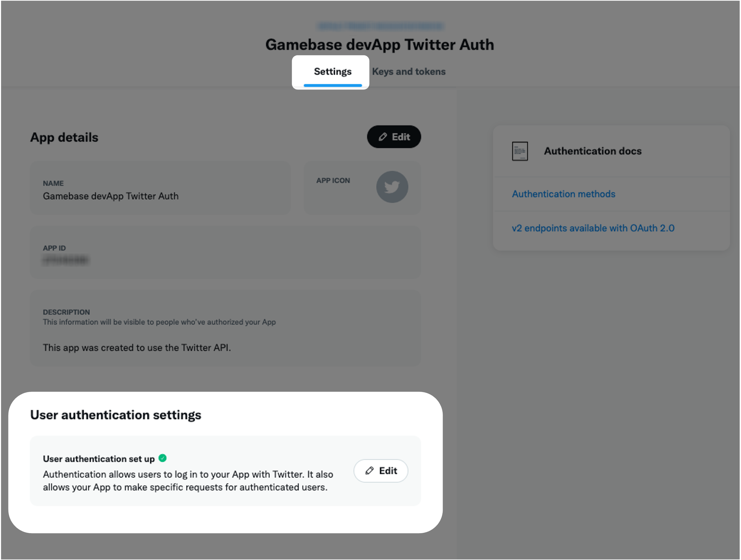Click the black App details Edit button
This screenshot has width=741, height=560.
[x=394, y=137]
